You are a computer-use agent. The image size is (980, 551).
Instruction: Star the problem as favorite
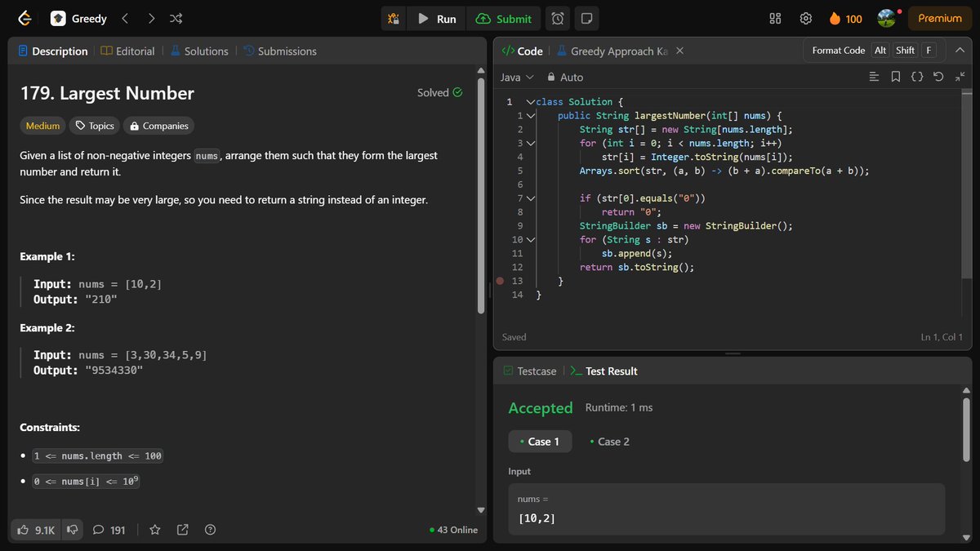tap(154, 530)
